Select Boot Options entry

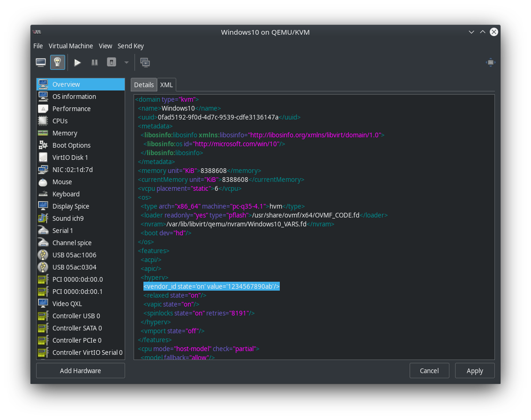pyautogui.click(x=81, y=145)
